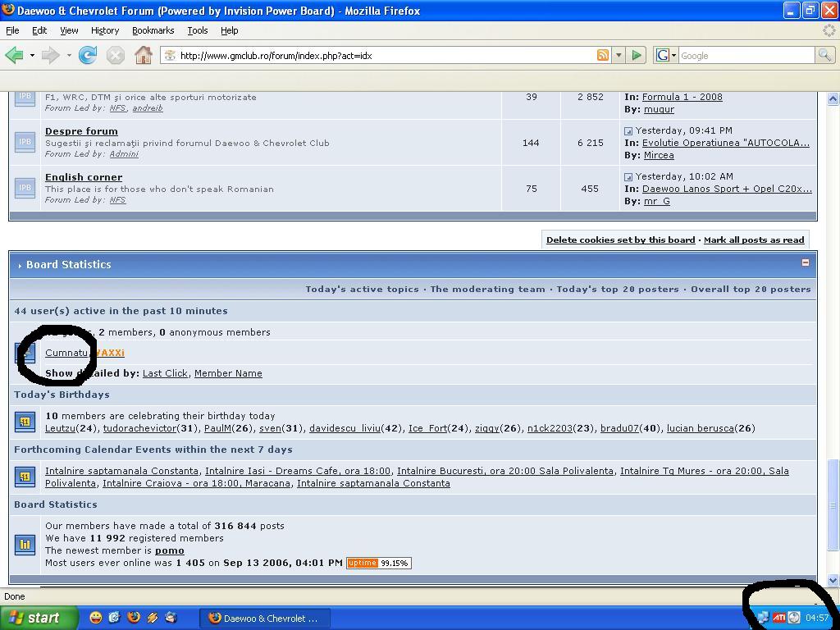840x630 pixels.
Task: Click the site favicon in the address bar
Action: pos(170,55)
